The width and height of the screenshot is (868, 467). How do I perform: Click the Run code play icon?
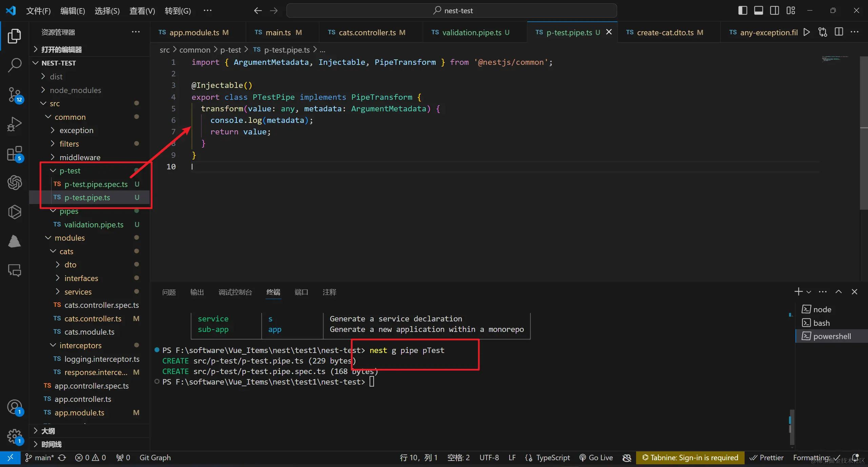click(x=807, y=32)
